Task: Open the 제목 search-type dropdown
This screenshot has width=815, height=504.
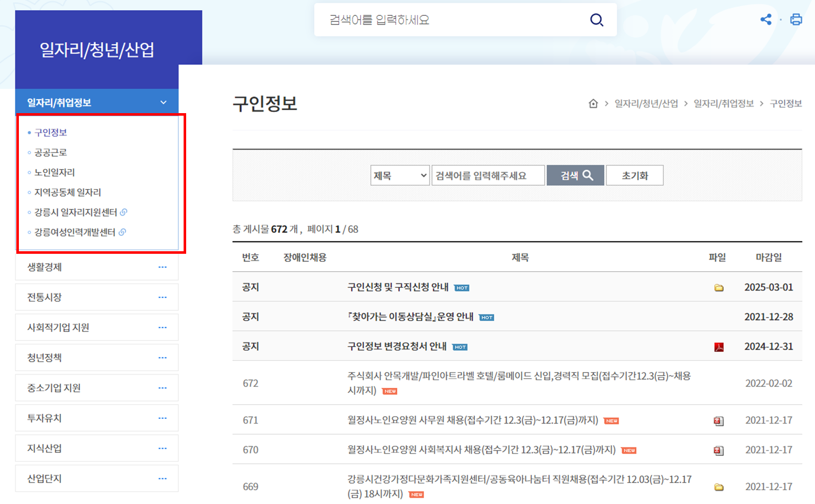Action: pos(400,175)
